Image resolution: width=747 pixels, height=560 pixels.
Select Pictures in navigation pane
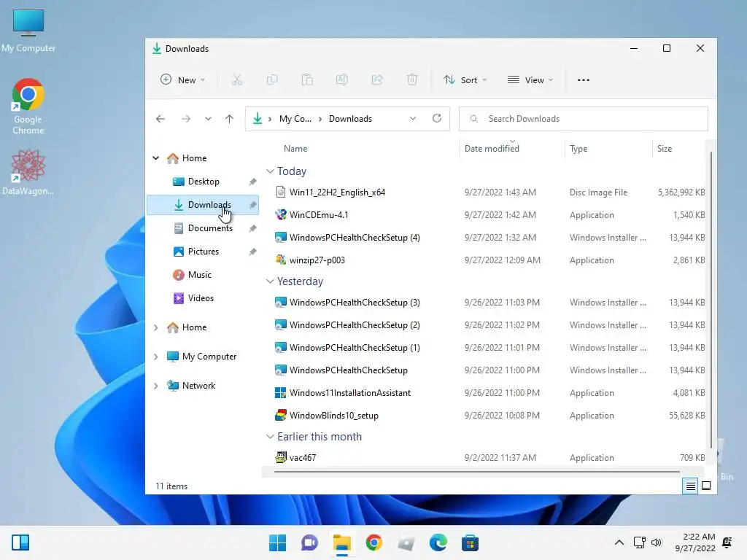(x=203, y=252)
